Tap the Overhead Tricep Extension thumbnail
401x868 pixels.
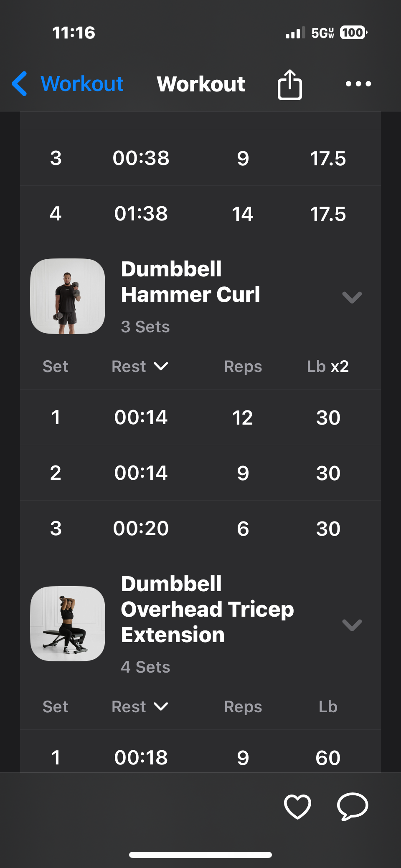pos(68,624)
